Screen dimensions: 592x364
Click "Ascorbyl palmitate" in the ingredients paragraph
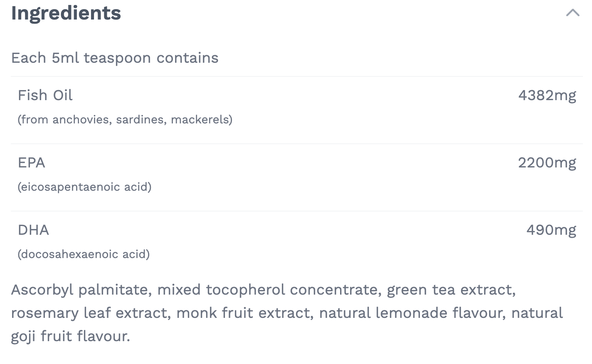[x=81, y=290]
